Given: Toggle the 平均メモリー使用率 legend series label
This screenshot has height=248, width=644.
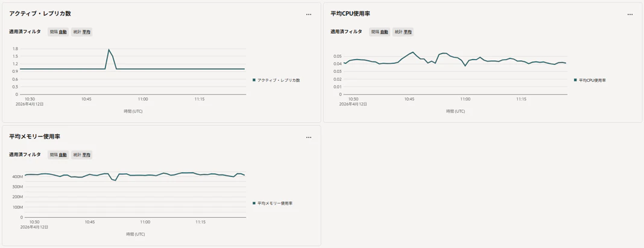Looking at the screenshot, I should pos(275,203).
